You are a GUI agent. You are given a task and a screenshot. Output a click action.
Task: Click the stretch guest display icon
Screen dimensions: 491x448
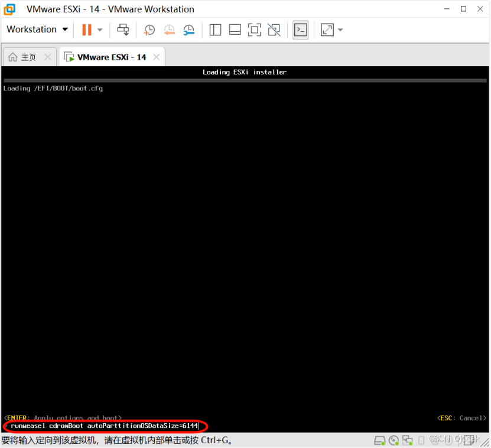[327, 30]
